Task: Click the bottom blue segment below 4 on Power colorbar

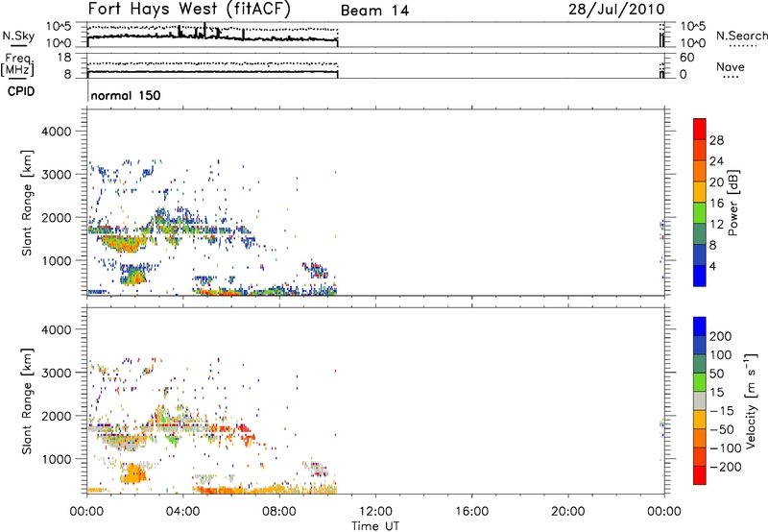Action: [700, 276]
